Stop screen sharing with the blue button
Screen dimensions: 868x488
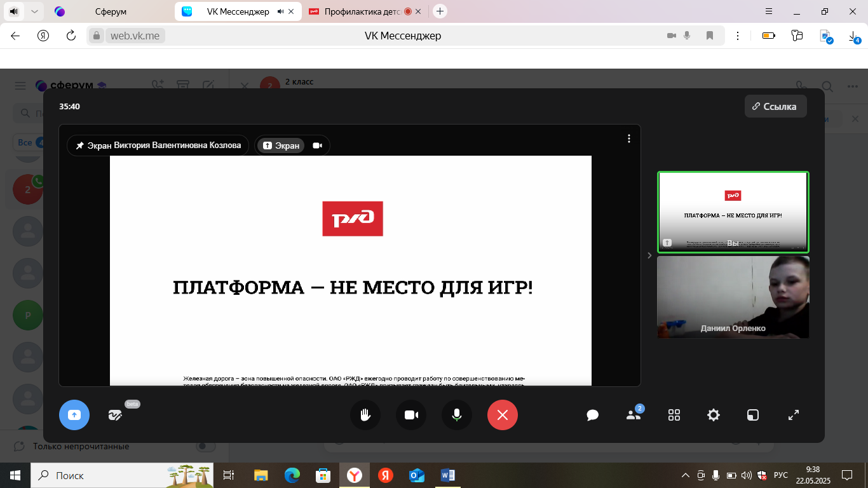point(74,415)
